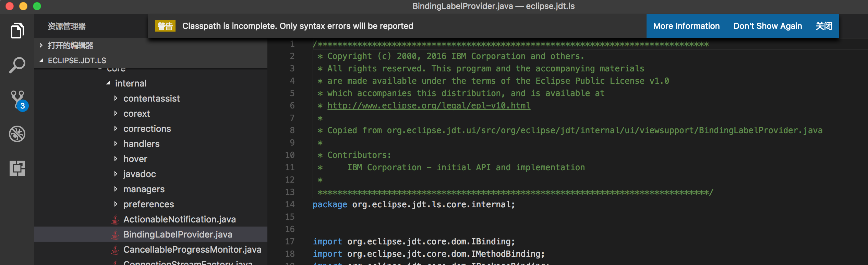Click the More Information button
Viewport: 868px width, 265px height.
pyautogui.click(x=686, y=26)
